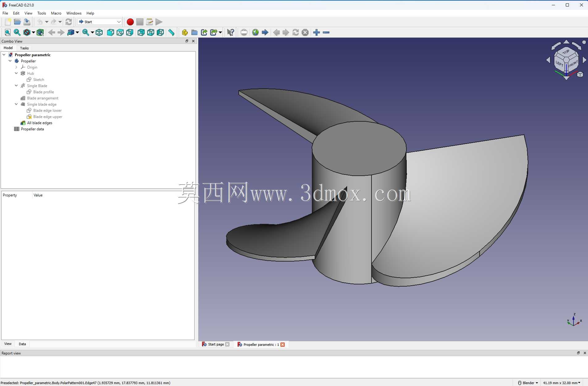Open Blender navigation style selector
The height and width of the screenshot is (386, 588).
[x=528, y=383]
